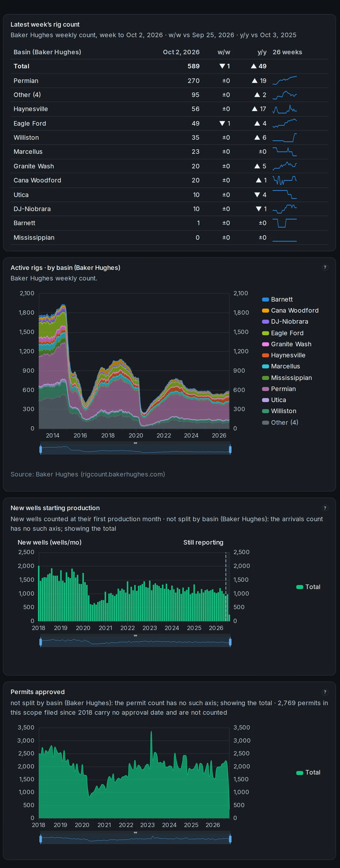Toggle Williston series in rigs legend

click(x=279, y=411)
